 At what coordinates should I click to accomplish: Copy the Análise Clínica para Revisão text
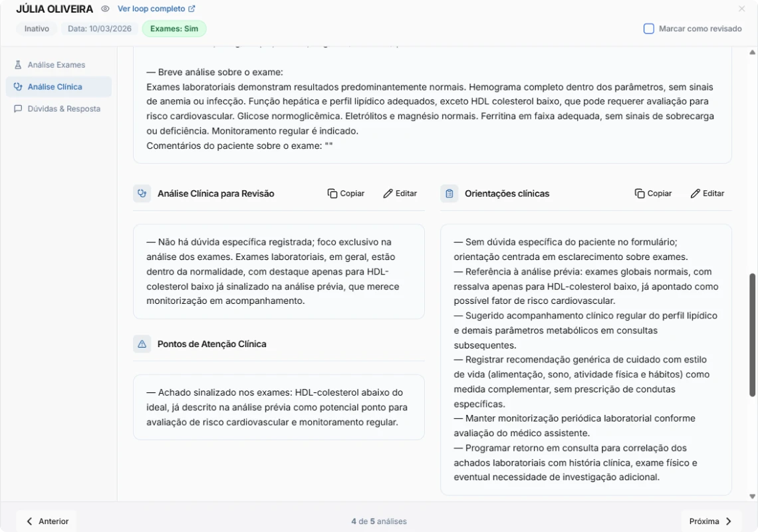[346, 194]
